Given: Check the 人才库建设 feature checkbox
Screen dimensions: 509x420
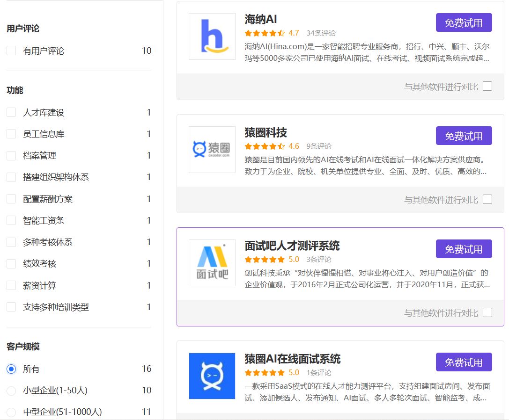Looking at the screenshot, I should [x=11, y=112].
